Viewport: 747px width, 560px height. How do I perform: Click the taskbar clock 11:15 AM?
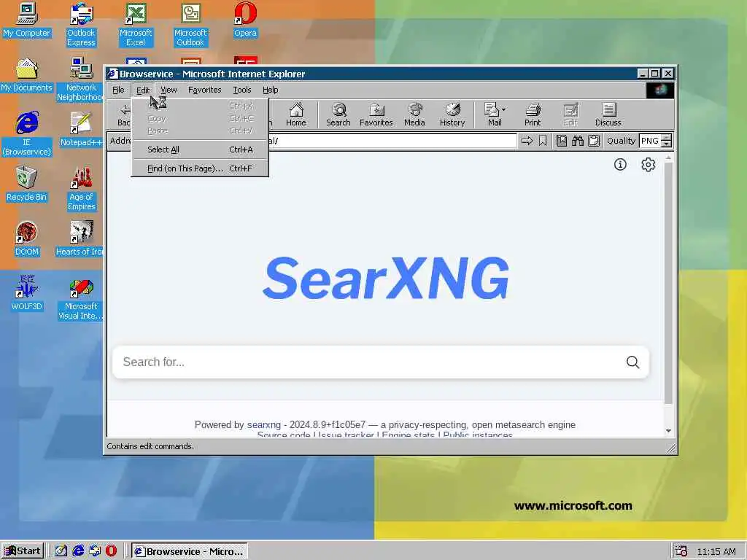click(716, 551)
